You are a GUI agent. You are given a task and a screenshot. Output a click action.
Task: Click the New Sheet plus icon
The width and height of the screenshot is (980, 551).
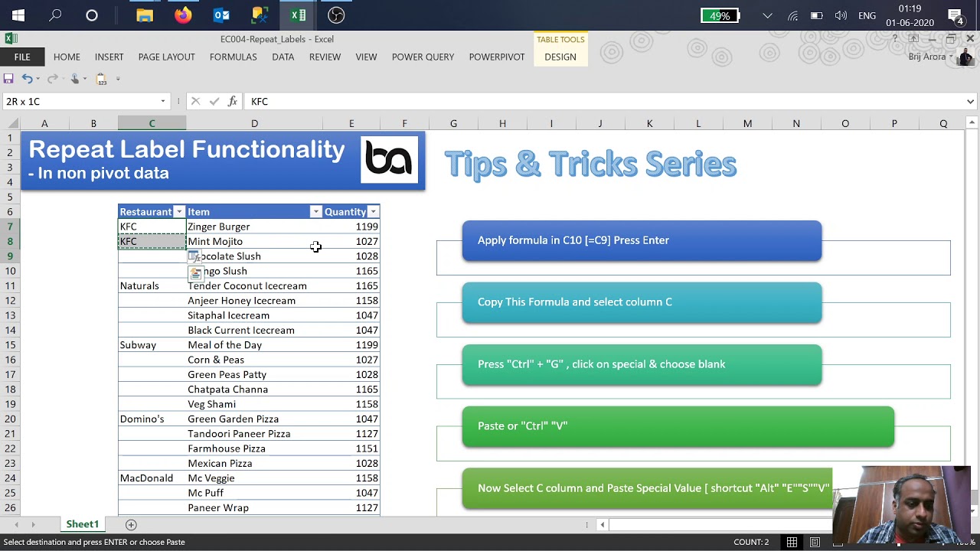click(131, 524)
